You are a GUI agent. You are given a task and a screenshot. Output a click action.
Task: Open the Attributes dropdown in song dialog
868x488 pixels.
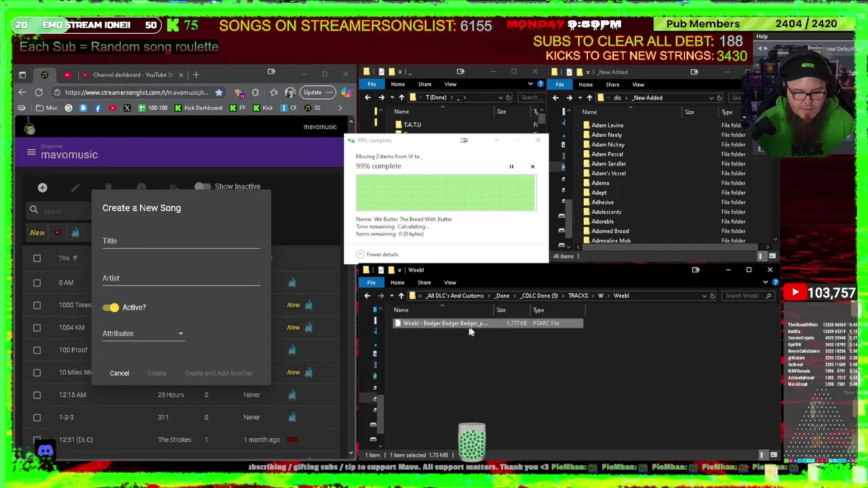(x=143, y=333)
